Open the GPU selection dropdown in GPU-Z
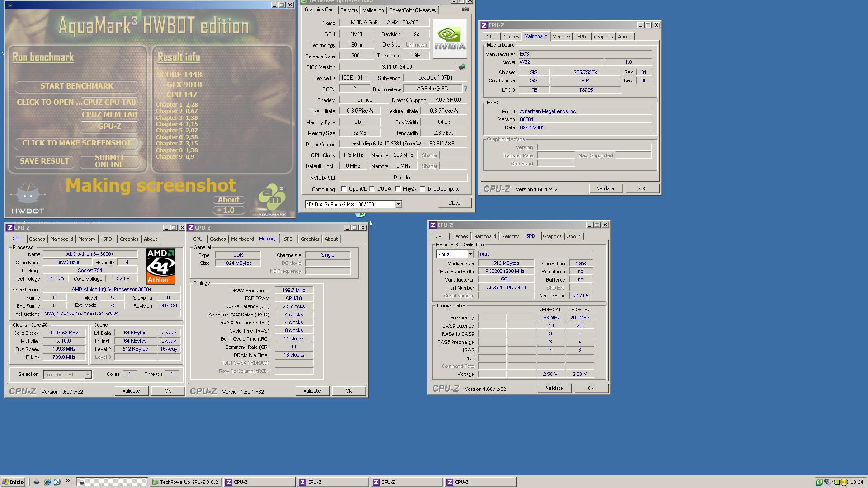The width and height of the screenshot is (868, 488). (x=398, y=205)
